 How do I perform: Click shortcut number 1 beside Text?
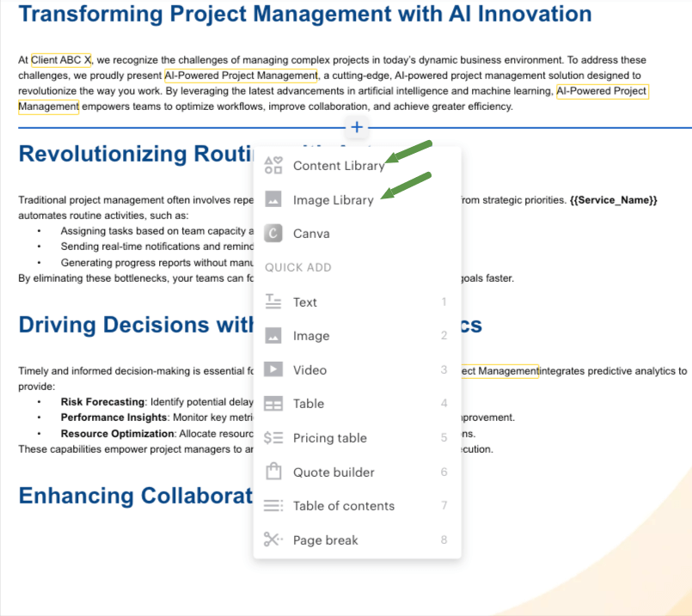click(444, 302)
